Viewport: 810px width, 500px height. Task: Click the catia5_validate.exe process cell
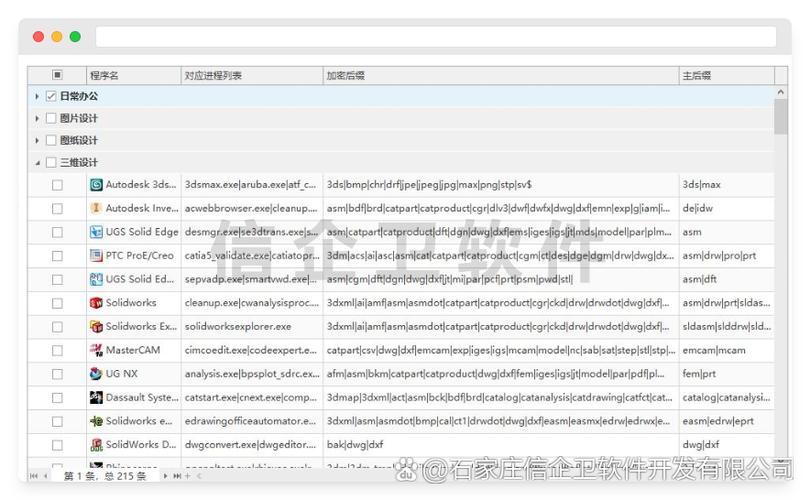click(x=252, y=256)
